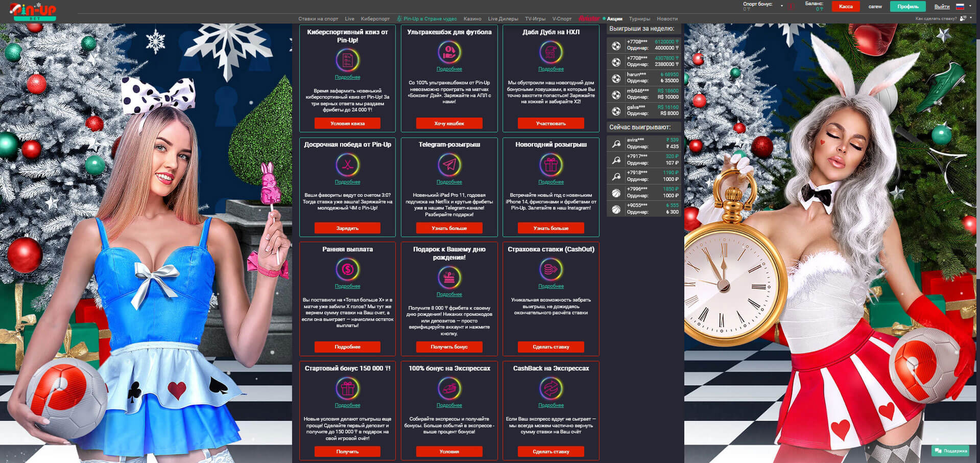This screenshot has width=980, height=463.
Task: Click tennis racket icon in avira*** row
Action: point(616,144)
